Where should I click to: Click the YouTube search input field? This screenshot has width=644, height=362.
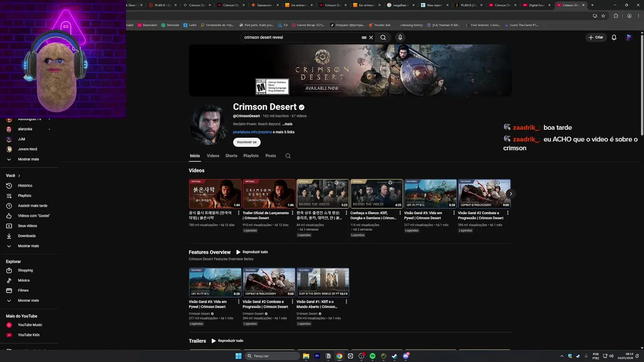301,37
